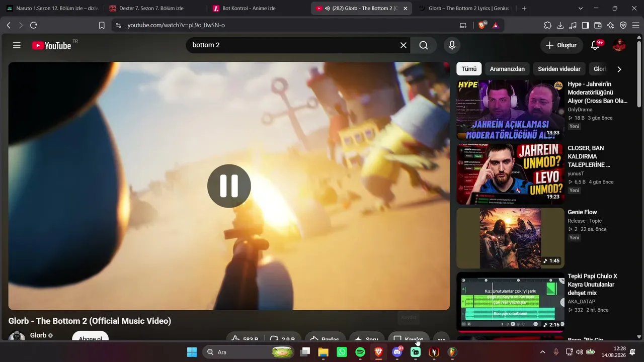Show more filter chips with right arrow
644x362 pixels.
[619, 69]
